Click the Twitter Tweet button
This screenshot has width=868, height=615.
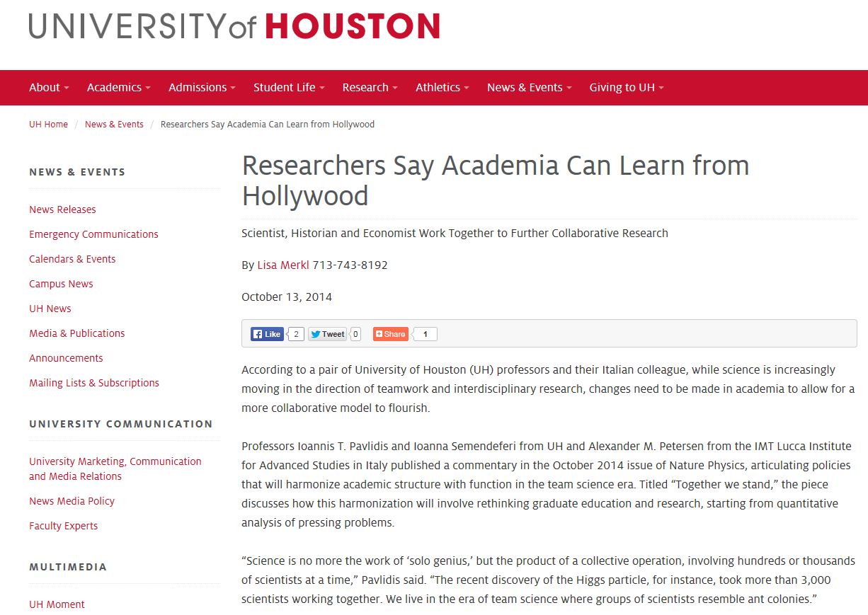click(x=327, y=334)
